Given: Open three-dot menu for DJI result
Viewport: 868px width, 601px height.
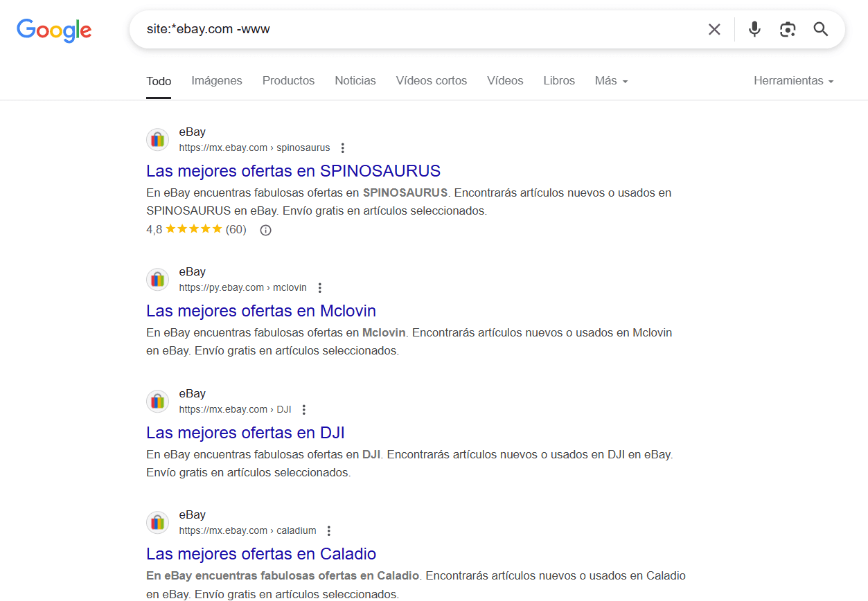Looking at the screenshot, I should pyautogui.click(x=303, y=410).
